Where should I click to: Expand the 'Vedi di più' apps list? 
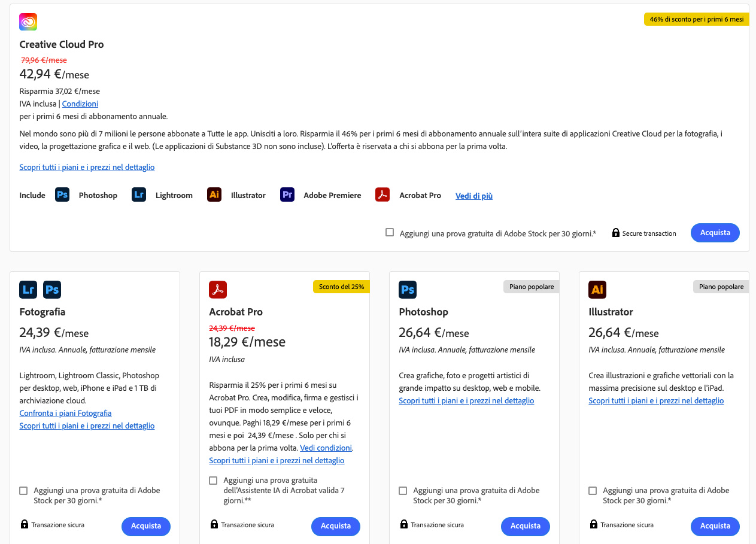[473, 196]
